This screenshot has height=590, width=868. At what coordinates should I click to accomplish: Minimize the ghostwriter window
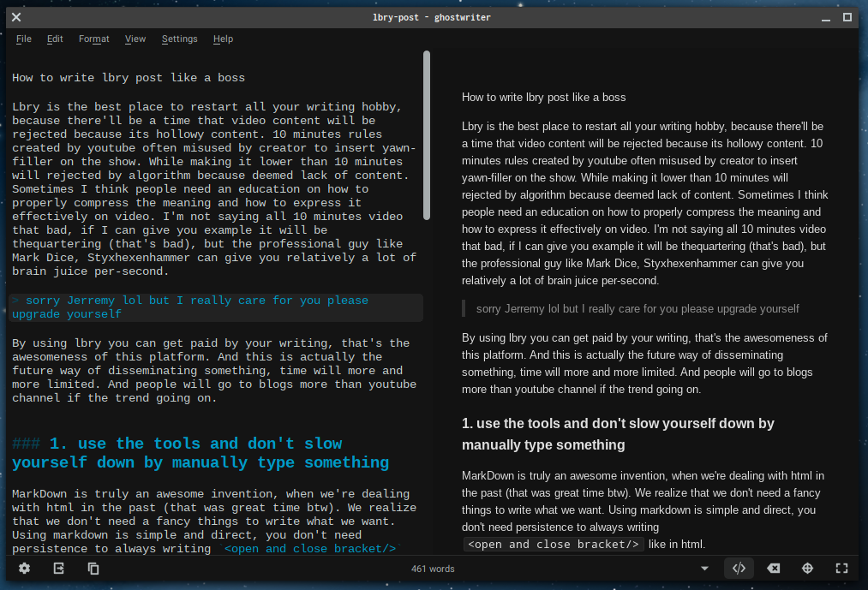(826, 18)
